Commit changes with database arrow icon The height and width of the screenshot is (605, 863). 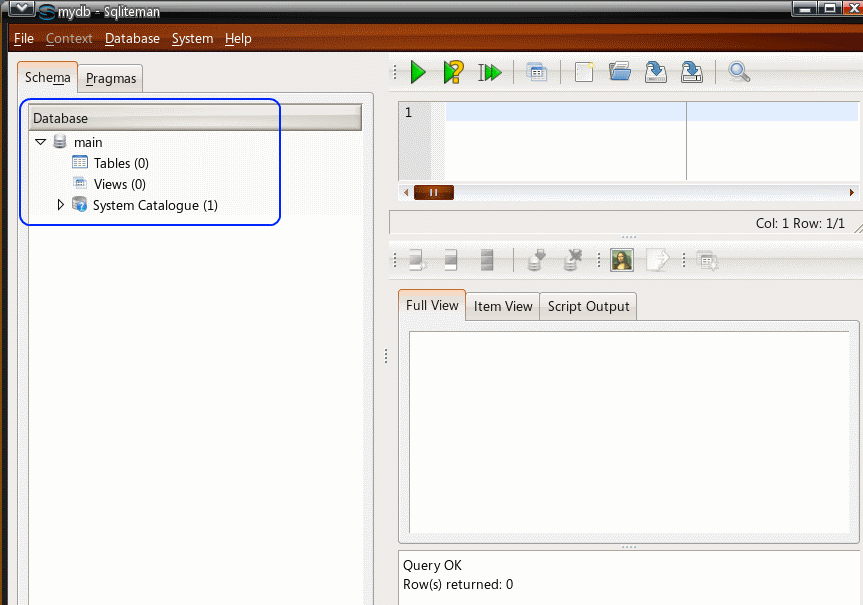(x=536, y=260)
